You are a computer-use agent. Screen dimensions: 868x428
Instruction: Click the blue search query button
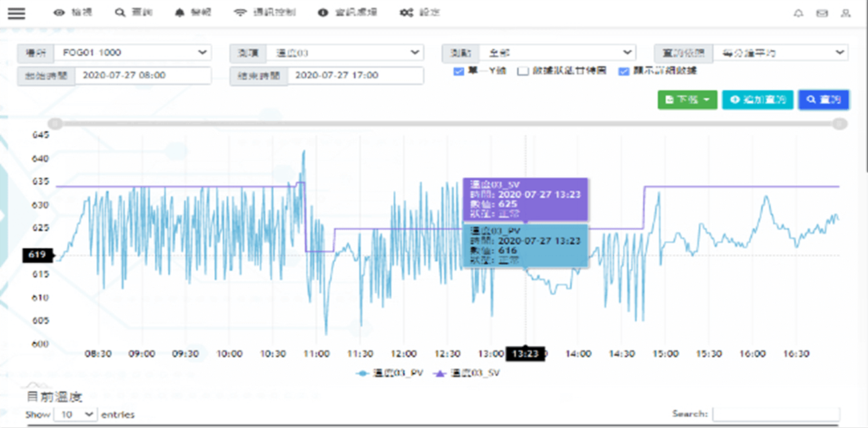pos(824,100)
